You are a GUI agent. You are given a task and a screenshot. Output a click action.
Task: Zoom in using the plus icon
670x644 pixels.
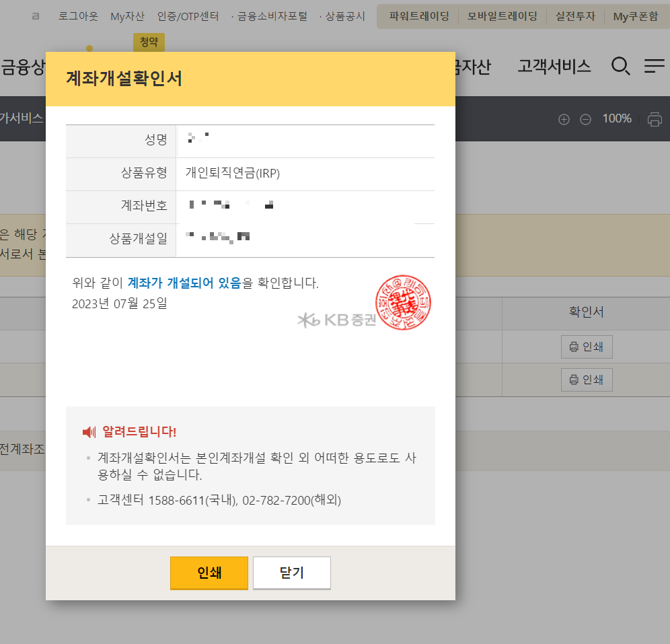click(x=564, y=118)
